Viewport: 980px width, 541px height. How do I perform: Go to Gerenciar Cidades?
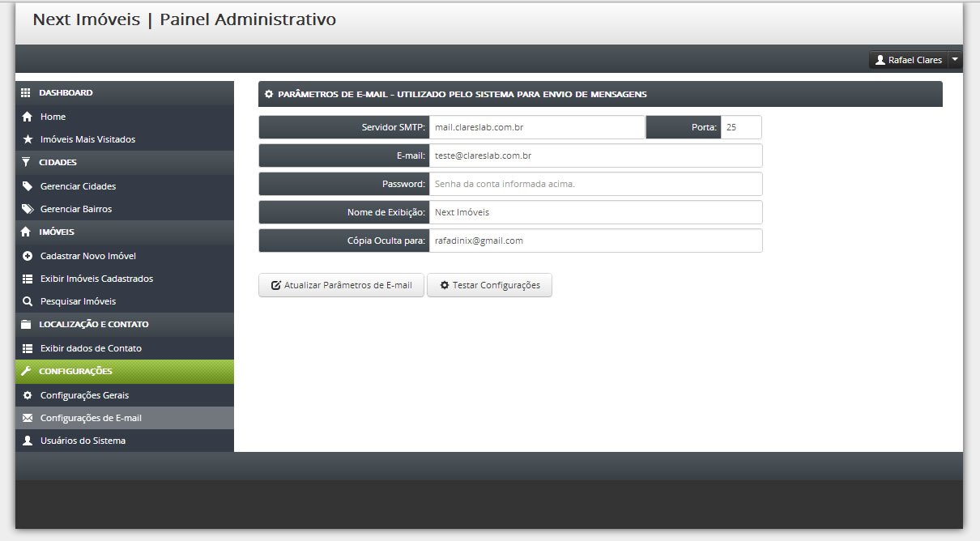[125, 186]
